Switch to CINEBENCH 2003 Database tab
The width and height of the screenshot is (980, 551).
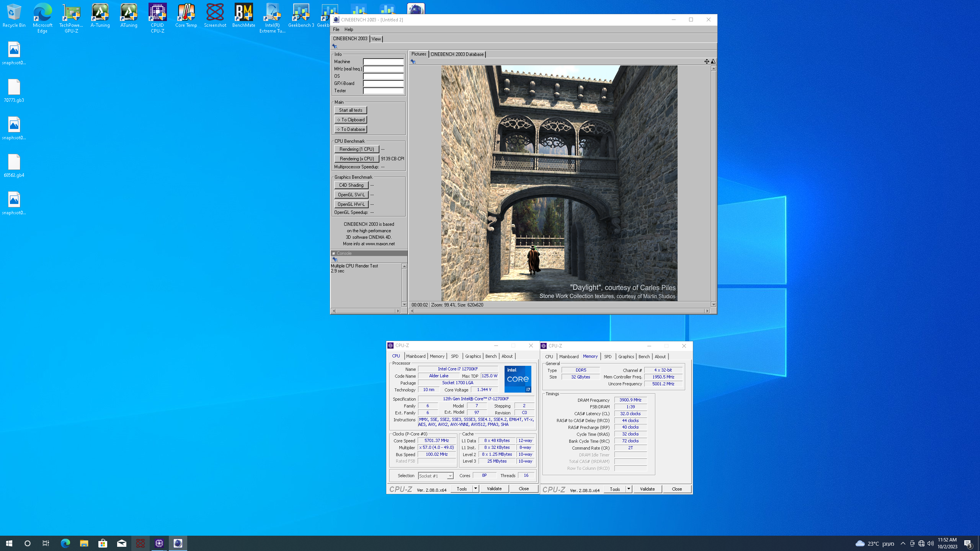tap(457, 54)
